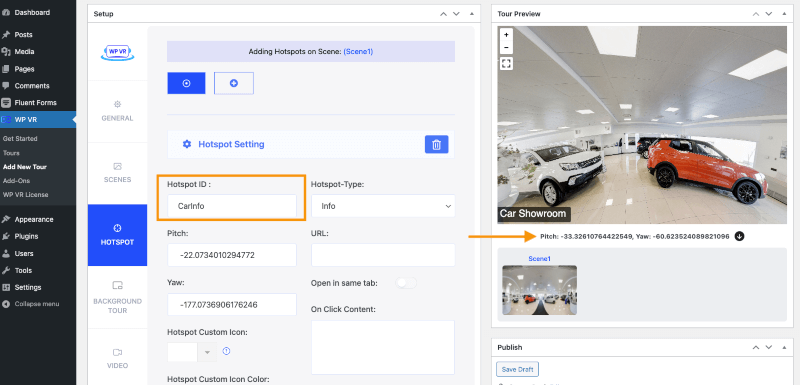Viewport: 800px width, 385px height.
Task: Switch to the Background Tour tab
Action: click(x=117, y=297)
